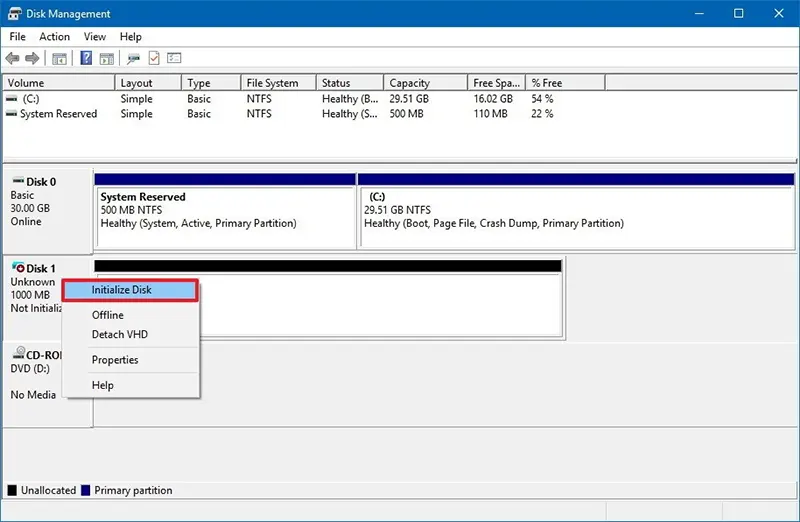Click the 110 MB free space cell
This screenshot has height=522, width=800.
click(490, 114)
